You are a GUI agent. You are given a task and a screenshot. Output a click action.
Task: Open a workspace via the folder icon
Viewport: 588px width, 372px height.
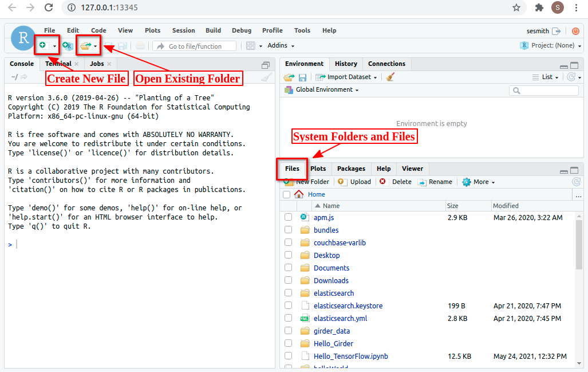pyautogui.click(x=288, y=76)
